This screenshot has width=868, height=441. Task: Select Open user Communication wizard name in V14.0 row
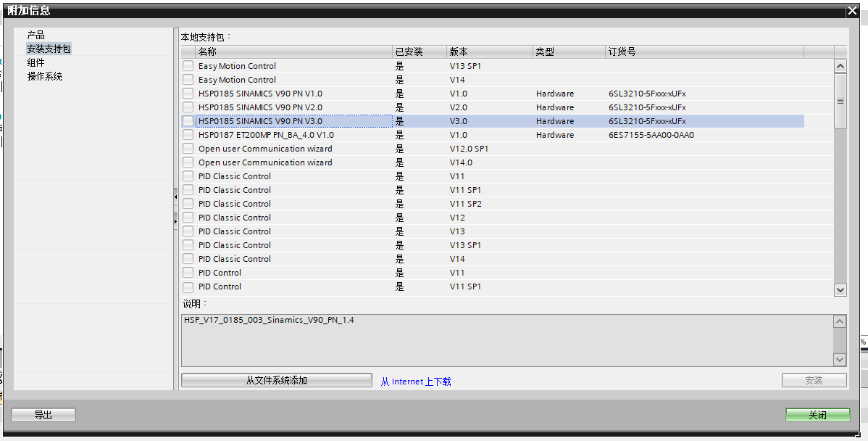(x=265, y=162)
